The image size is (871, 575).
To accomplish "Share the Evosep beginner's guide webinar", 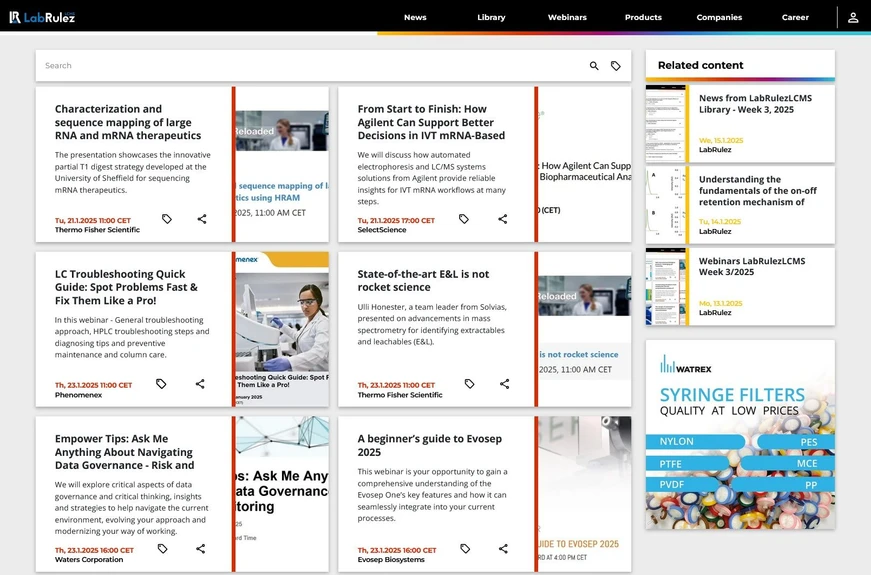I will tap(503, 549).
